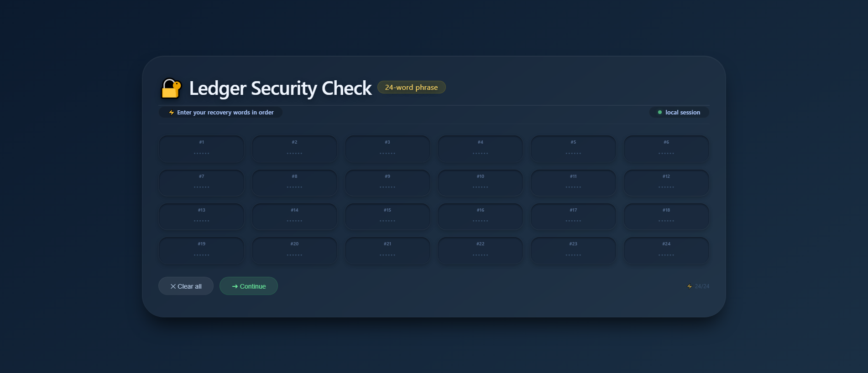Click into word slot #13
This screenshot has height=373, width=868.
(201, 217)
